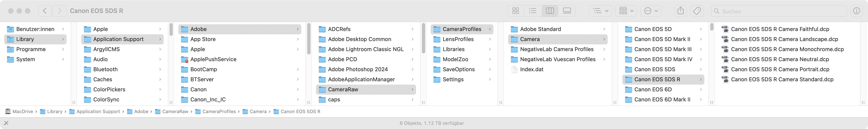Expand the Adobe folder chevron
868x129 pixels.
298,29
